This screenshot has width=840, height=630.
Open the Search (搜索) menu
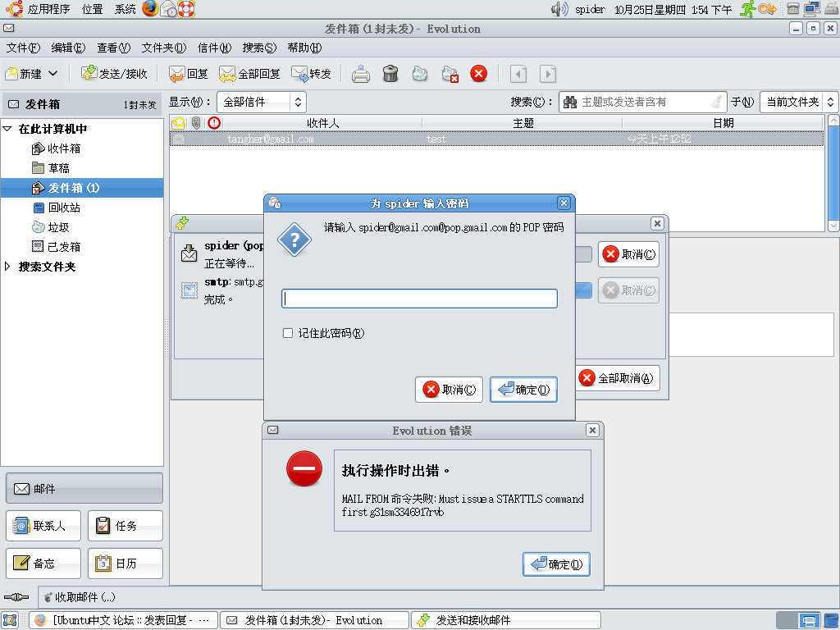click(x=259, y=48)
